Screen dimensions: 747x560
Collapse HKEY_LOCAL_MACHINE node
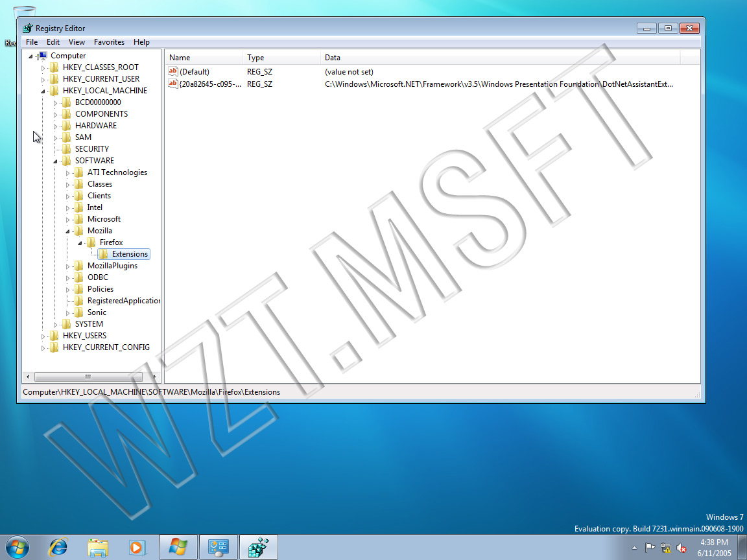point(43,91)
